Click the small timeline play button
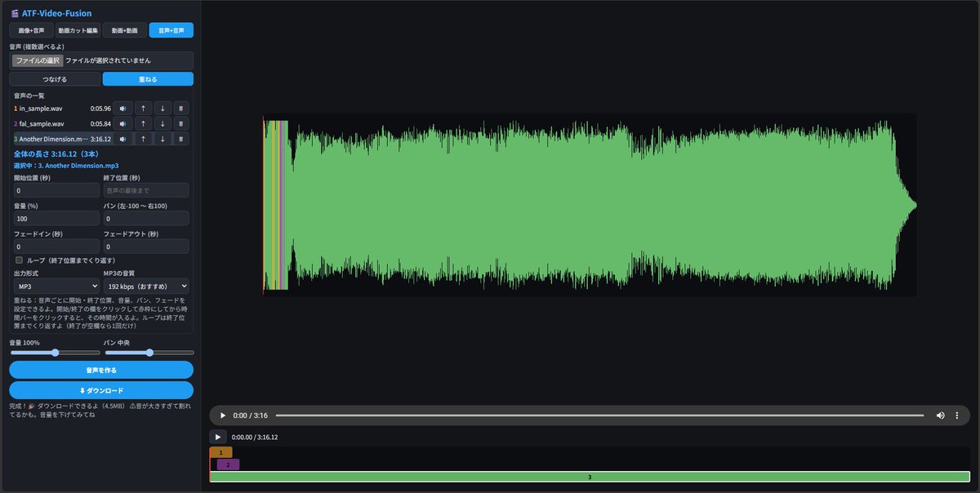The height and width of the screenshot is (493, 980). point(218,437)
